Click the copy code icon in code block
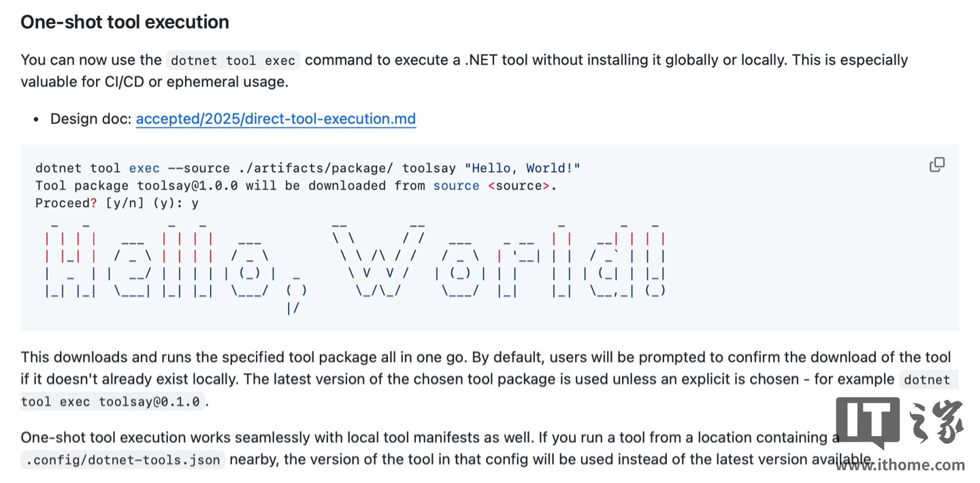Image resolution: width=980 pixels, height=483 pixels. point(937,165)
